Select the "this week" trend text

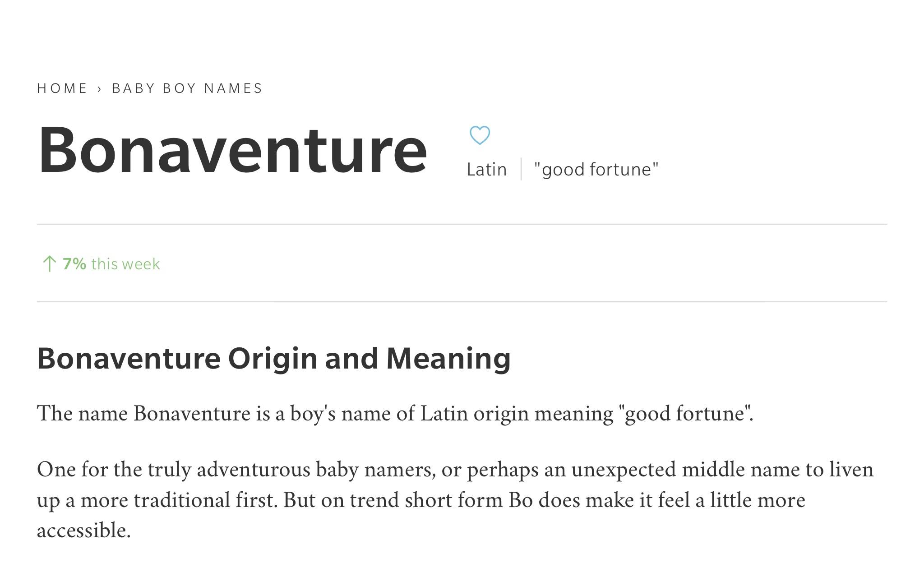pos(125,264)
